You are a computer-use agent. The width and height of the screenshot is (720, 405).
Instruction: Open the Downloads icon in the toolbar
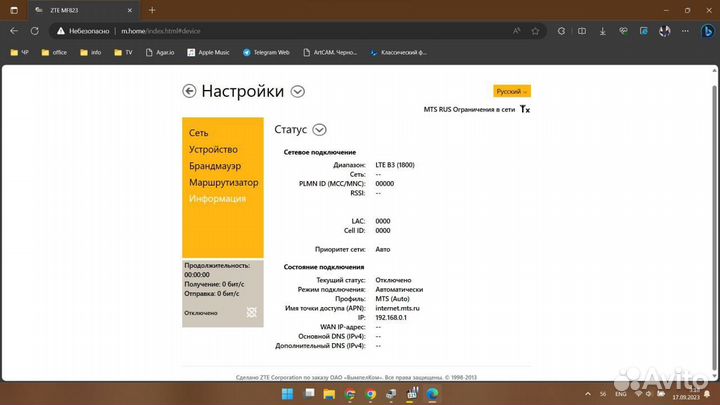point(602,31)
